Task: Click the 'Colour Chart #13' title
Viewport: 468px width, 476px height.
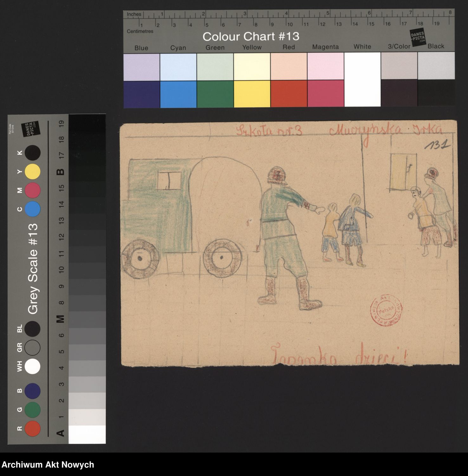Action: 251,36
